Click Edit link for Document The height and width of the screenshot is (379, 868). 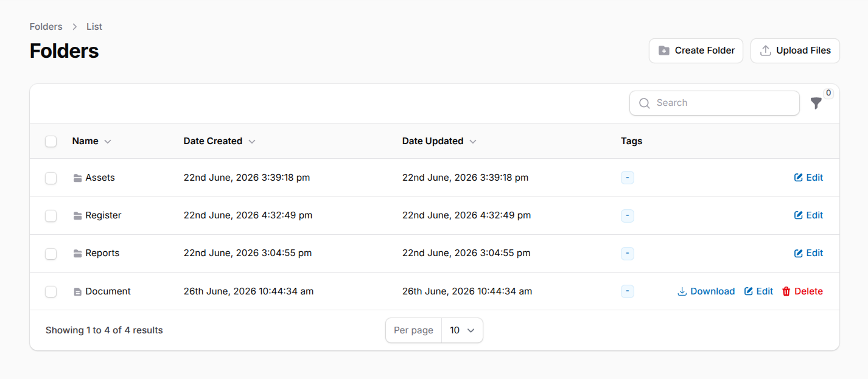(x=759, y=291)
